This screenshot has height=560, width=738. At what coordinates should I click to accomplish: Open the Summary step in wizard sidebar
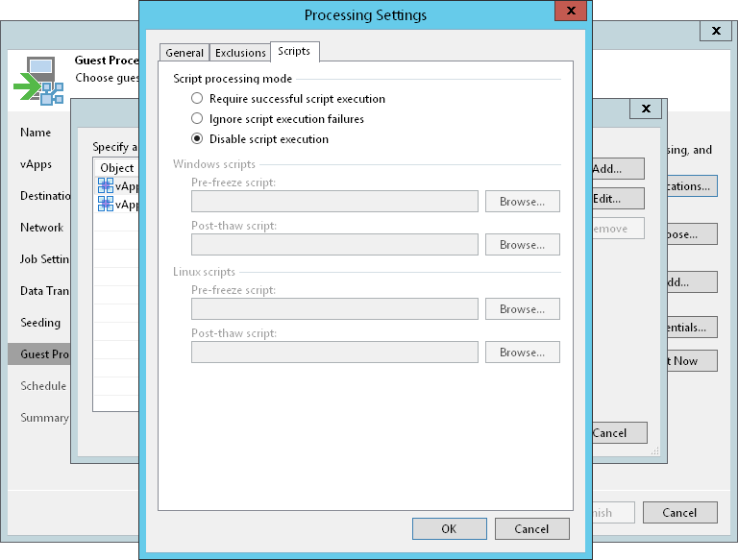pyautogui.click(x=44, y=418)
